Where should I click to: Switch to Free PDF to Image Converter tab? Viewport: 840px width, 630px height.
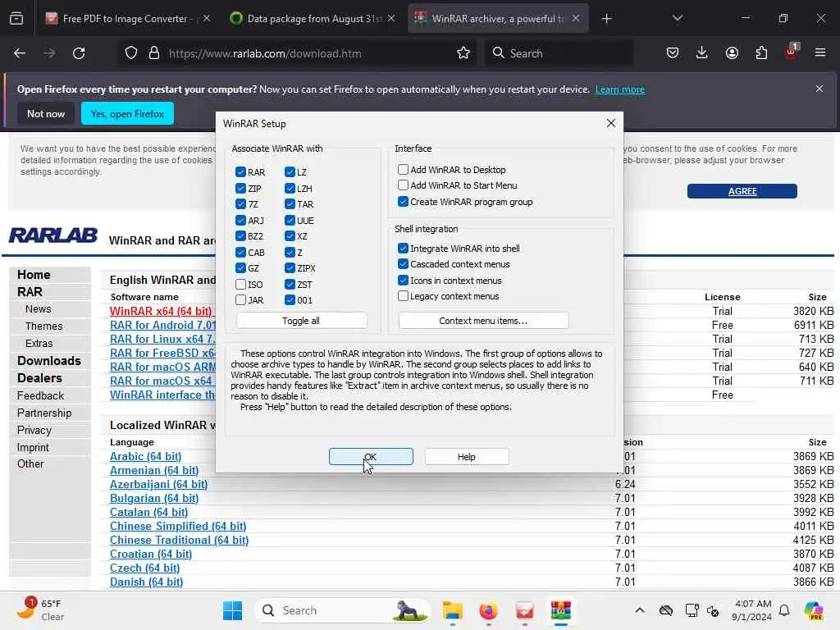pyautogui.click(x=127, y=19)
